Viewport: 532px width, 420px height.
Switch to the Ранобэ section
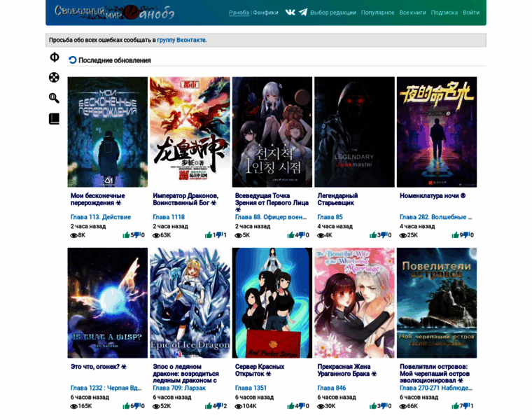239,13
